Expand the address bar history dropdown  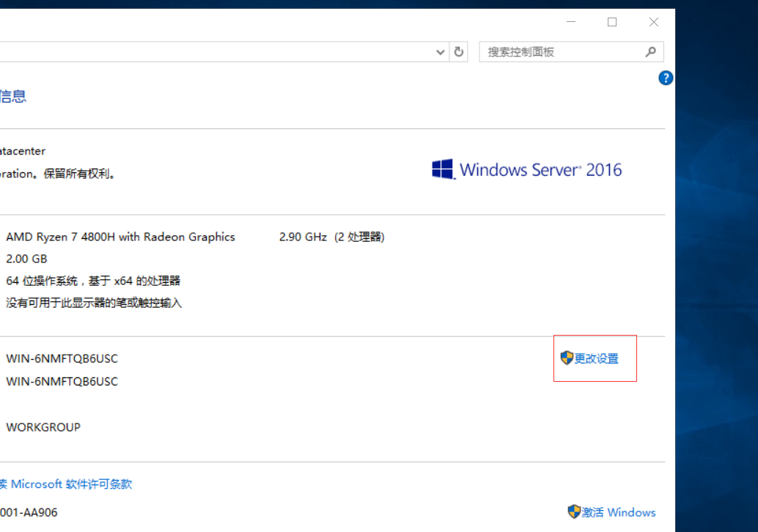tap(440, 52)
